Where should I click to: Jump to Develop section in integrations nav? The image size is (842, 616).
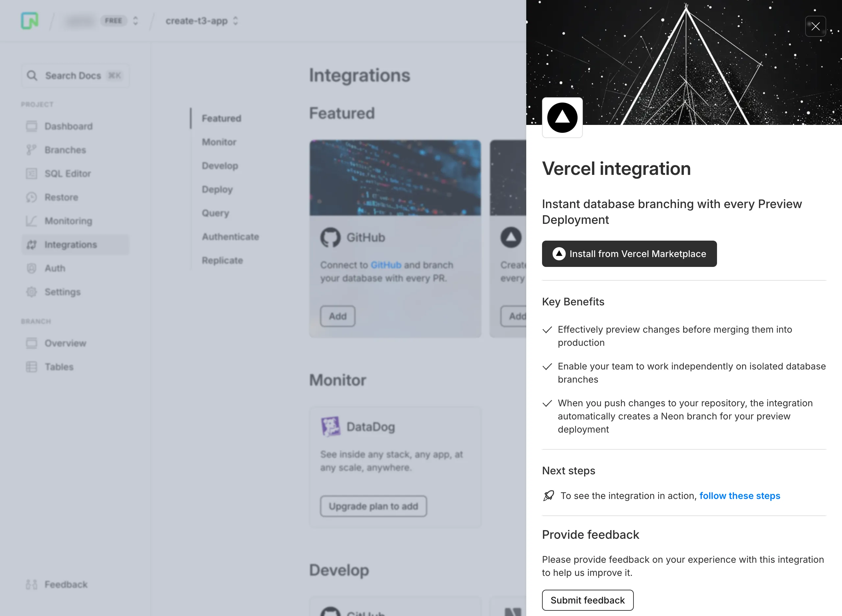pos(220,166)
